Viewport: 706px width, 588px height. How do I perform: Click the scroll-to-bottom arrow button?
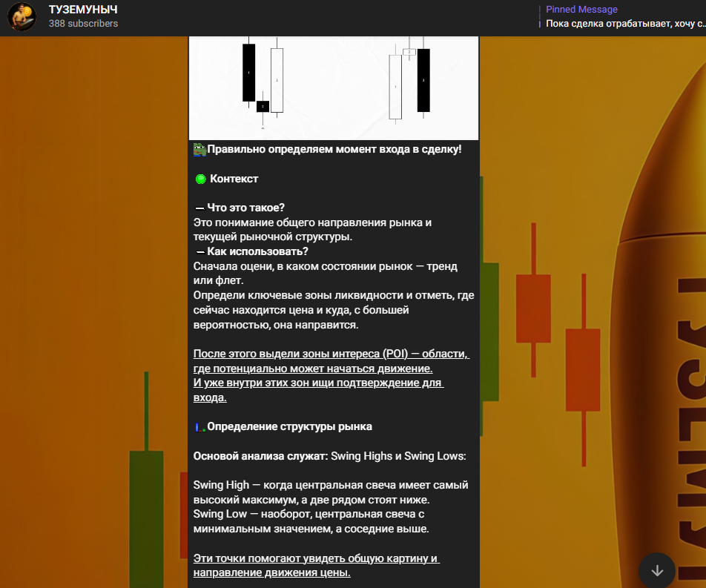click(x=657, y=570)
